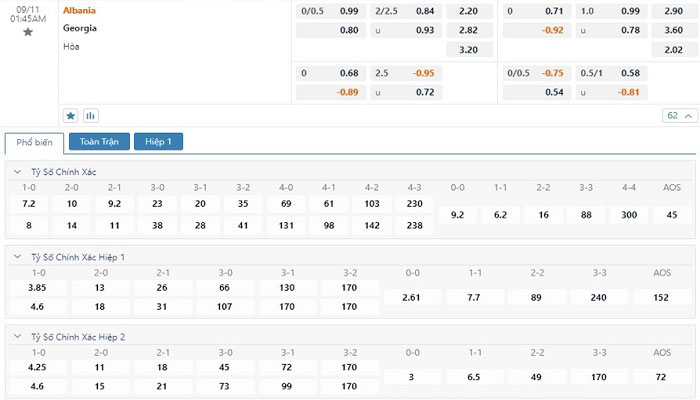Open the statistics bar chart icon
Viewport: 700px width, 400px height.
[x=90, y=115]
